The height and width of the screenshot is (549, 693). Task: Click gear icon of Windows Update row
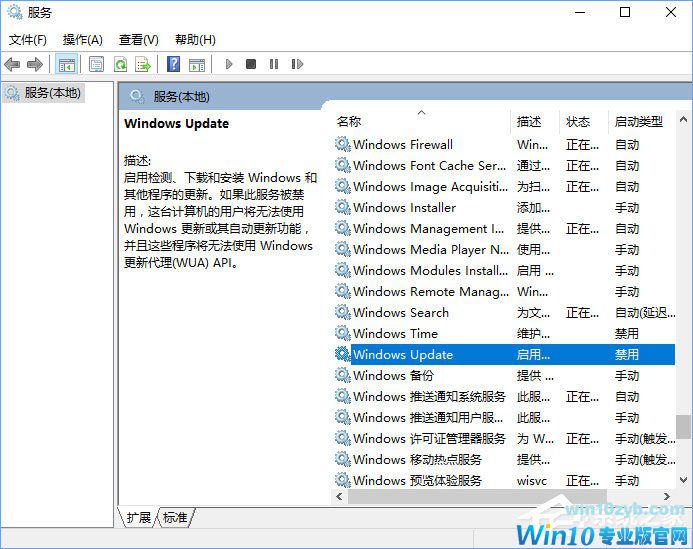click(343, 354)
